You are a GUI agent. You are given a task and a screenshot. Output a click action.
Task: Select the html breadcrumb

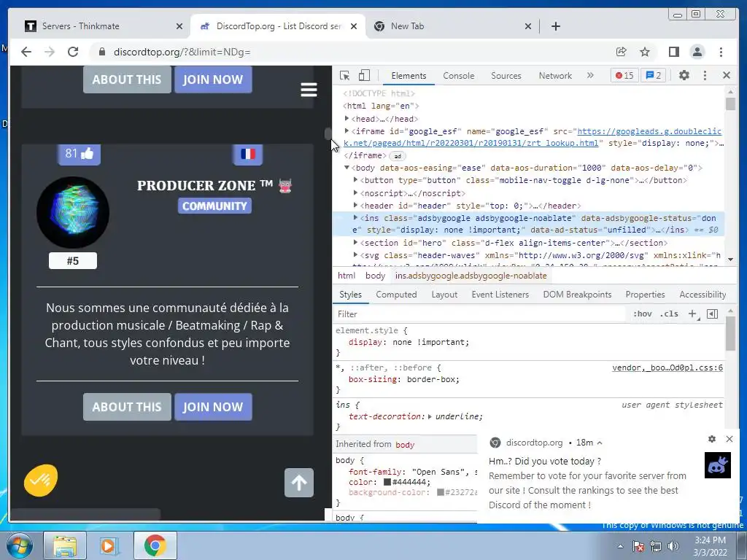[347, 276]
